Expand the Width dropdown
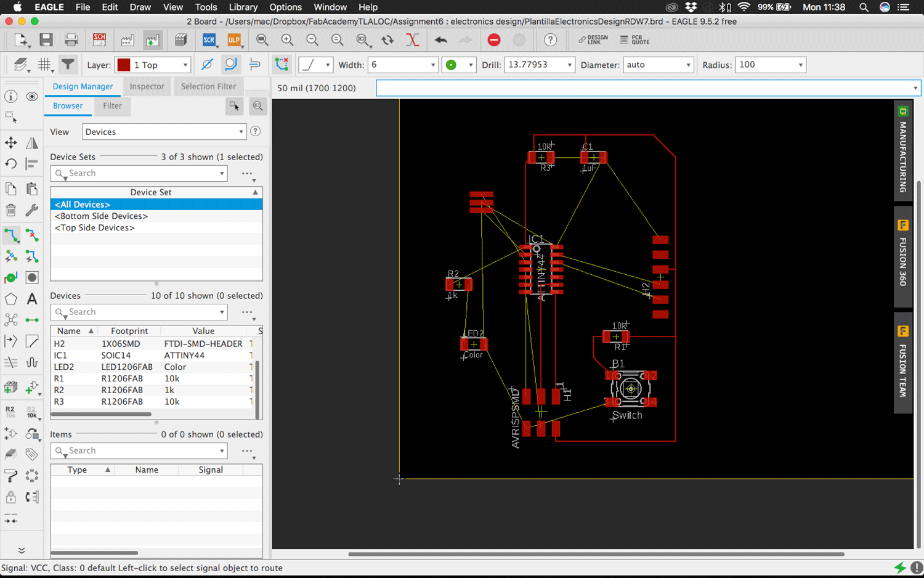The image size is (924, 578). (432, 65)
